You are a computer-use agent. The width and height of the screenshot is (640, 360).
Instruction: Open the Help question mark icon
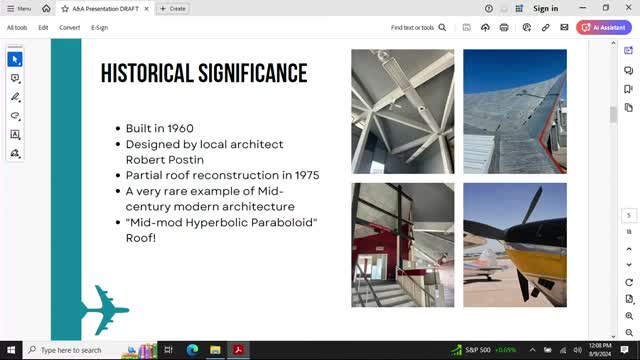pos(489,9)
